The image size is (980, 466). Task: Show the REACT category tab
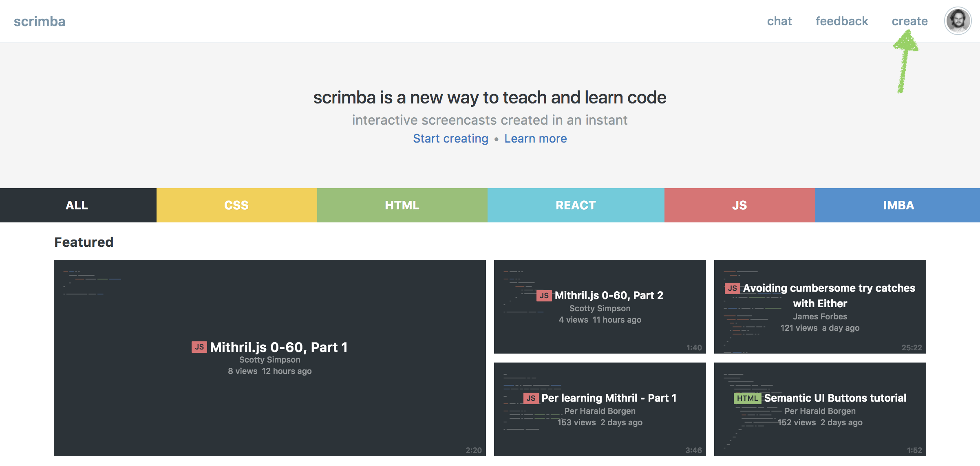pos(576,205)
